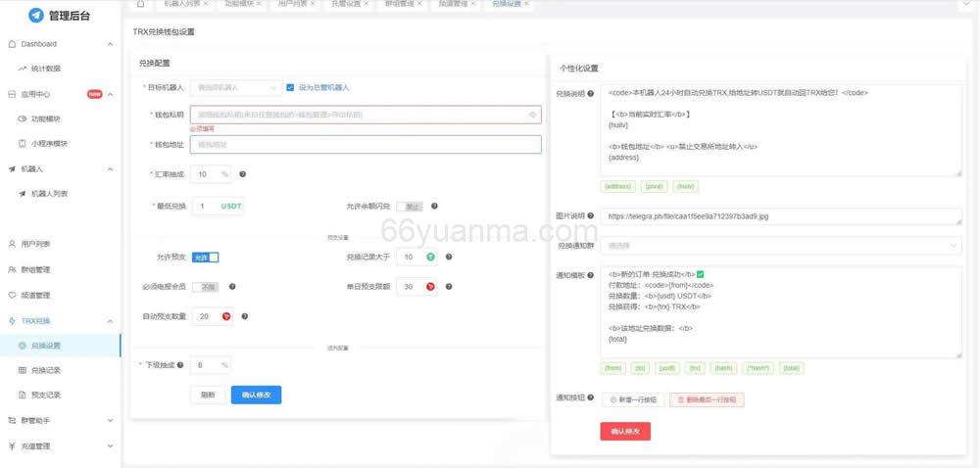The height and width of the screenshot is (468, 980).
Task: Click the Telegram logo in sidebar header
Action: pos(36,16)
